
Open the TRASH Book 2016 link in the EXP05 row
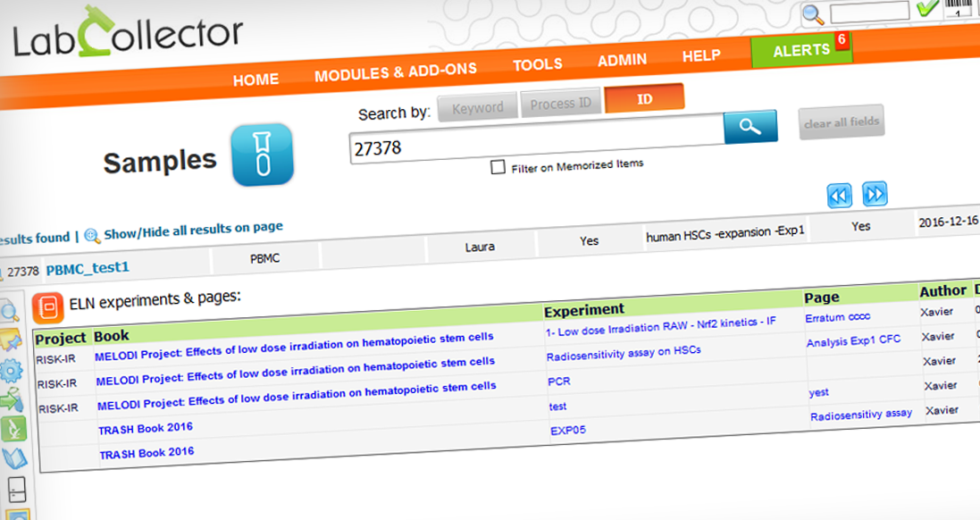pos(147,453)
